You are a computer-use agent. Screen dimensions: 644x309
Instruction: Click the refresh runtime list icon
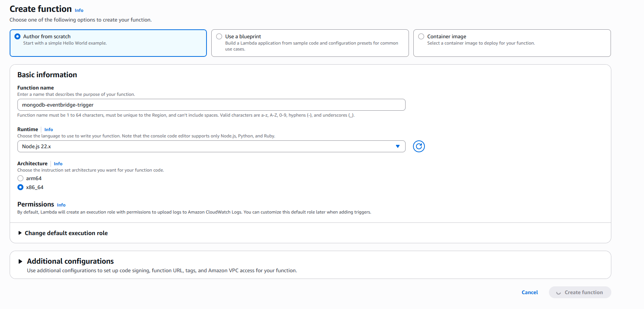(x=419, y=146)
